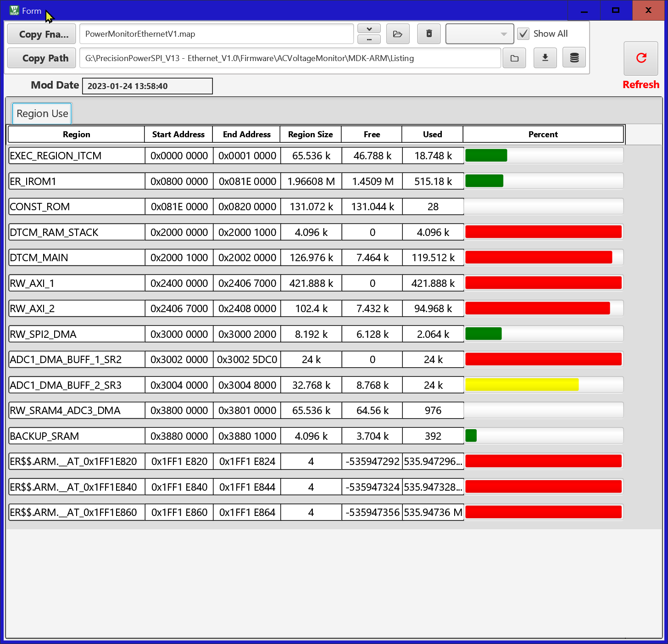The height and width of the screenshot is (644, 668).
Task: Click the browse folder icon beside path field
Action: 515,58
